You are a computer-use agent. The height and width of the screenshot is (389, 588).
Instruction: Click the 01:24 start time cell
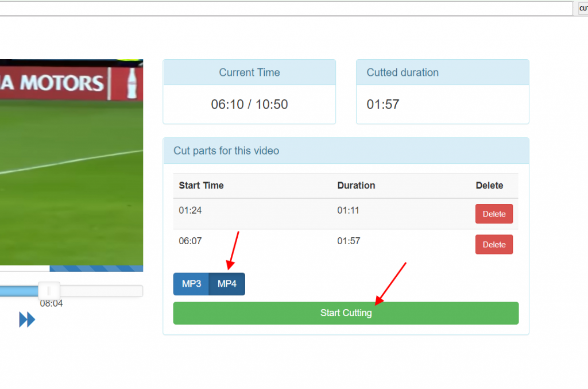point(190,210)
